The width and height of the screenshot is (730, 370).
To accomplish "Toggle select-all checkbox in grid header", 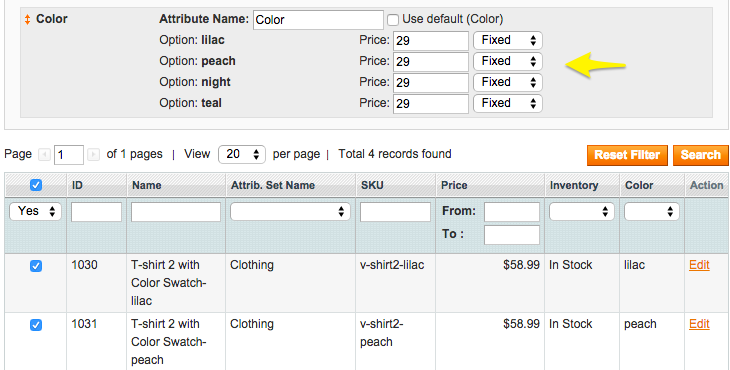I will (36, 185).
